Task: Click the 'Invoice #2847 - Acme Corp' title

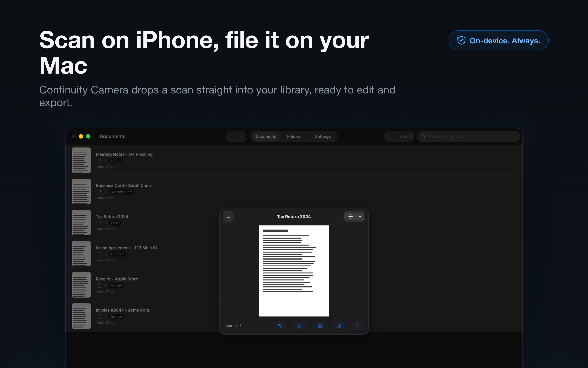Action: [123, 310]
